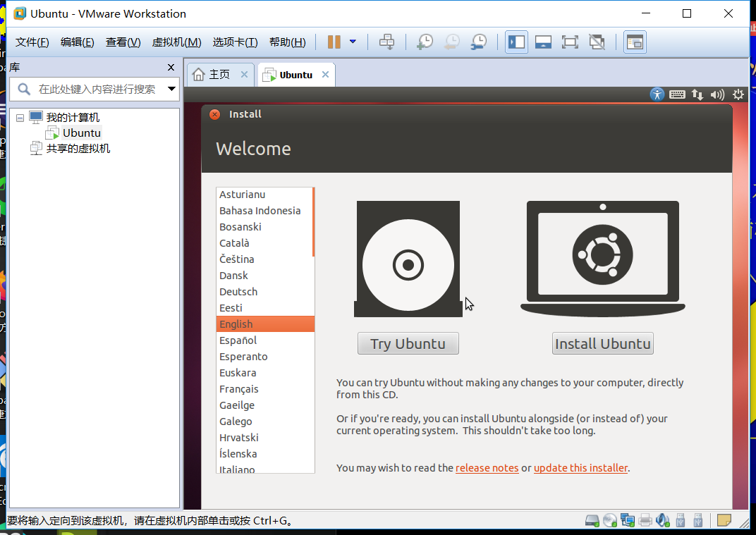The image size is (756, 535).
Task: Select English in the language list
Action: [265, 324]
